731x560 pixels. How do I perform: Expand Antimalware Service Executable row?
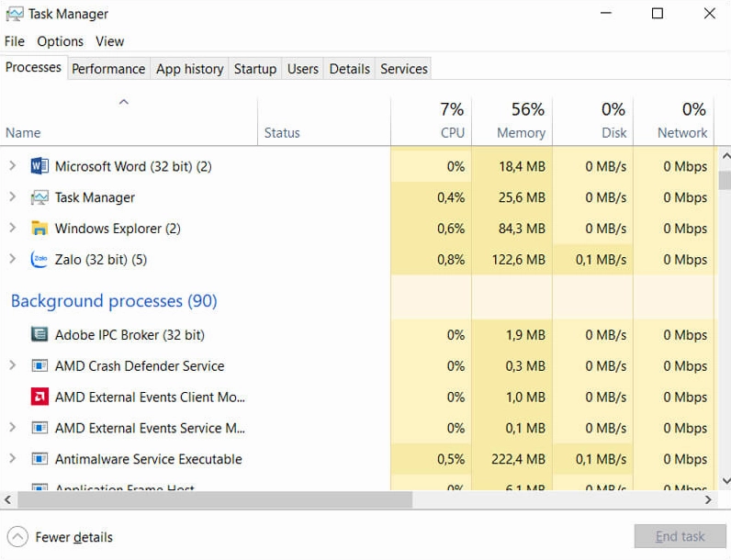13,459
